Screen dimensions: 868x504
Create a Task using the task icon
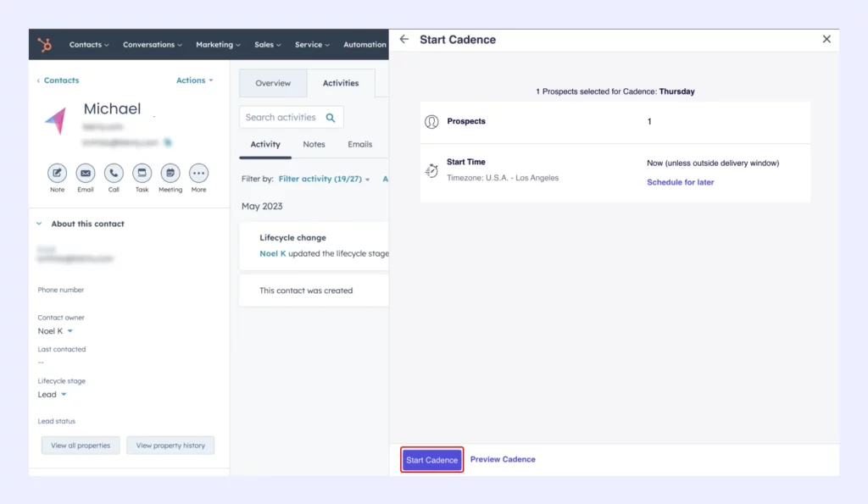(x=142, y=174)
